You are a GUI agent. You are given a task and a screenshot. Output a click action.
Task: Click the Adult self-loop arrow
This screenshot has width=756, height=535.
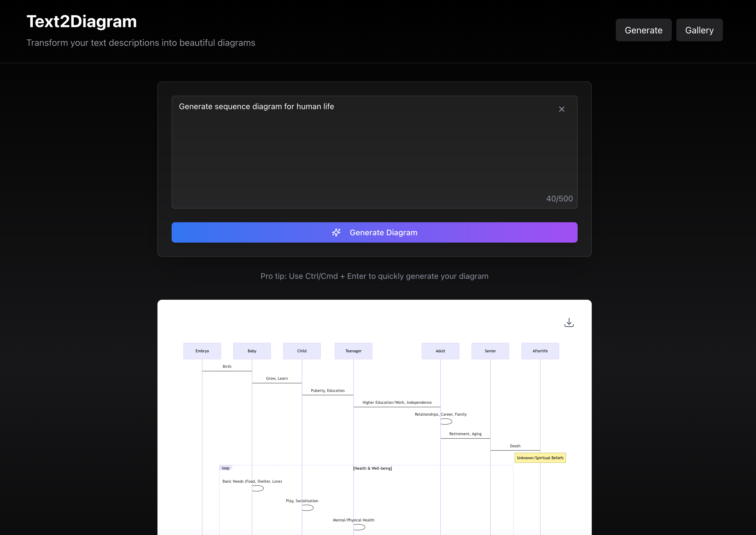[447, 421]
